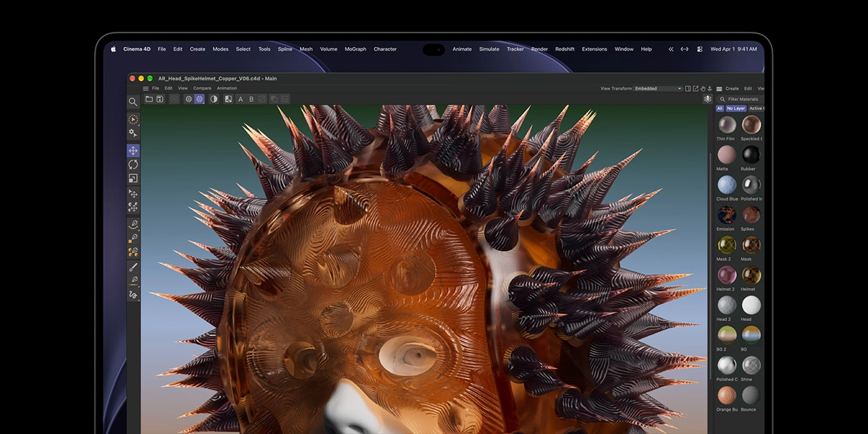
Task: Open the Picture Viewer Compare menu
Action: [202, 88]
